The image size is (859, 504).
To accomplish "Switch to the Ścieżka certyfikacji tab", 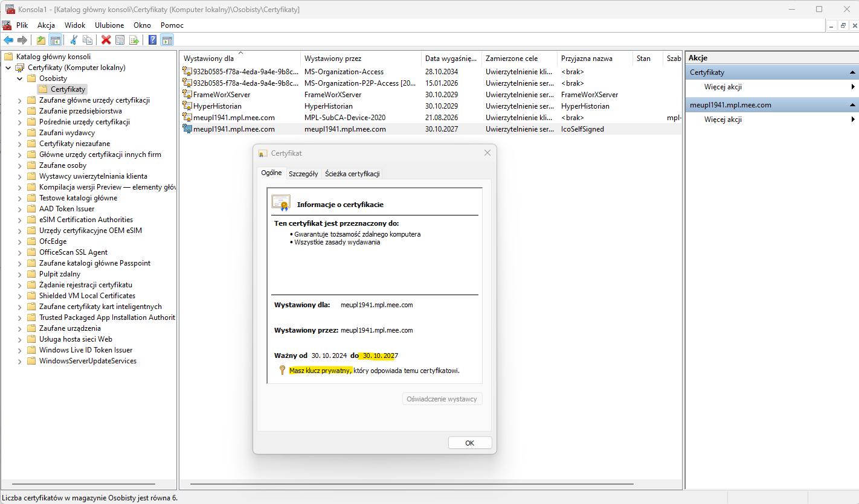I will point(352,174).
